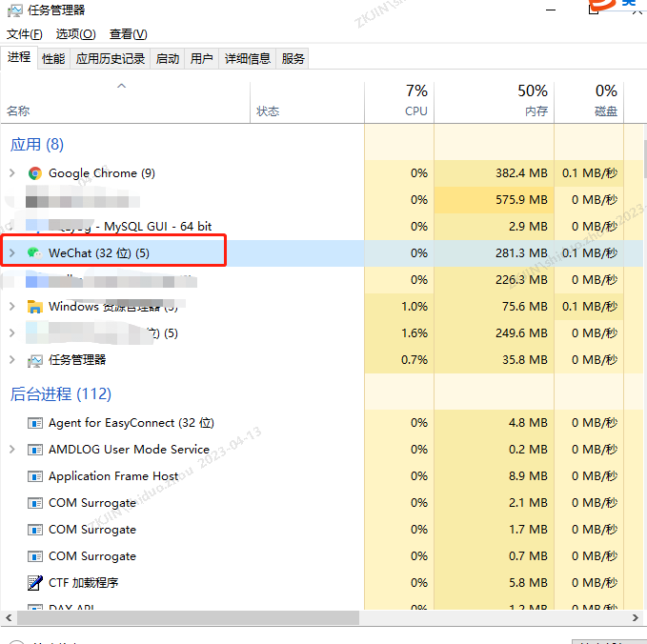Click the icon of the 2.1 MB COM Surrogate
This screenshot has width=647, height=644.
coord(35,503)
